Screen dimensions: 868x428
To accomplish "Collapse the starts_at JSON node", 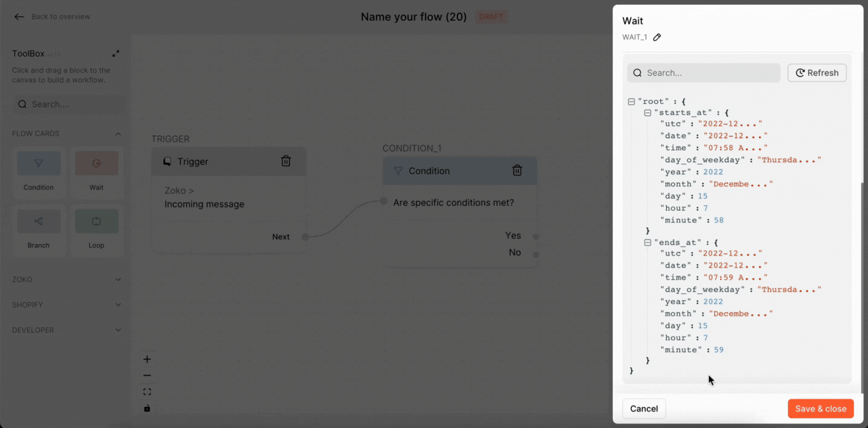I will [648, 113].
